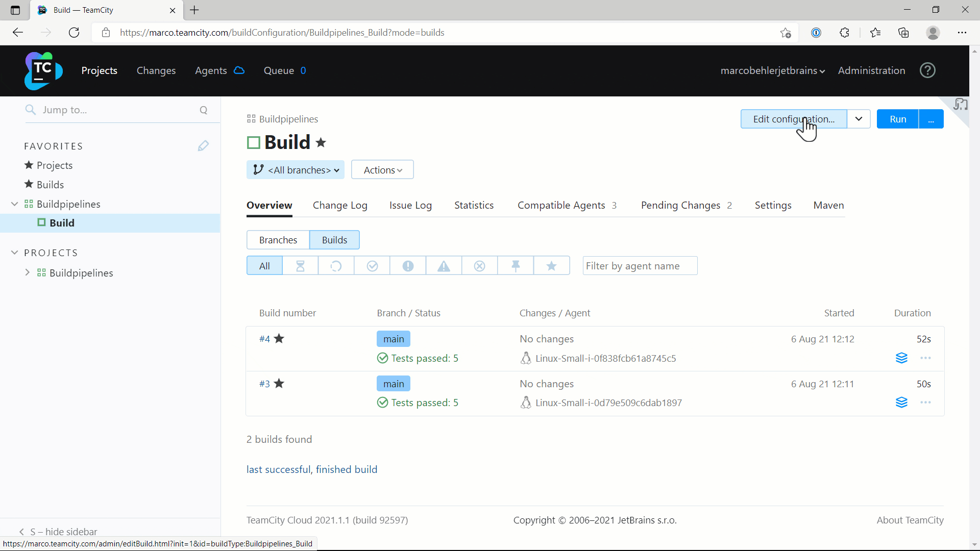The height and width of the screenshot is (551, 980).
Task: Open the Actions dropdown menu
Action: coord(382,170)
